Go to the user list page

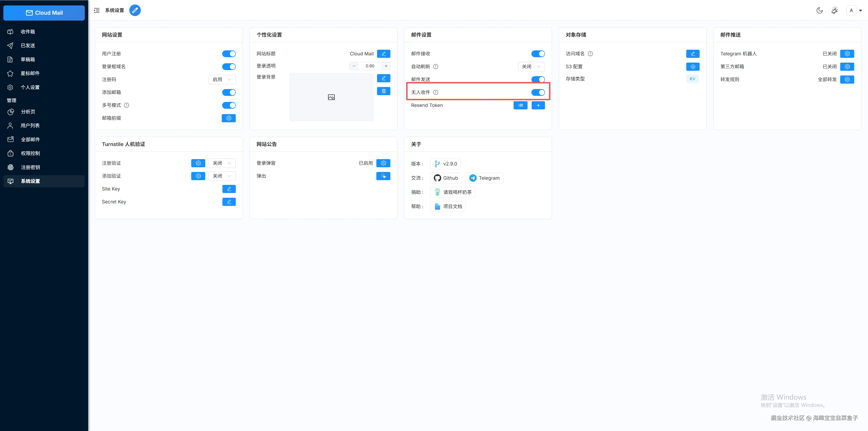point(30,125)
